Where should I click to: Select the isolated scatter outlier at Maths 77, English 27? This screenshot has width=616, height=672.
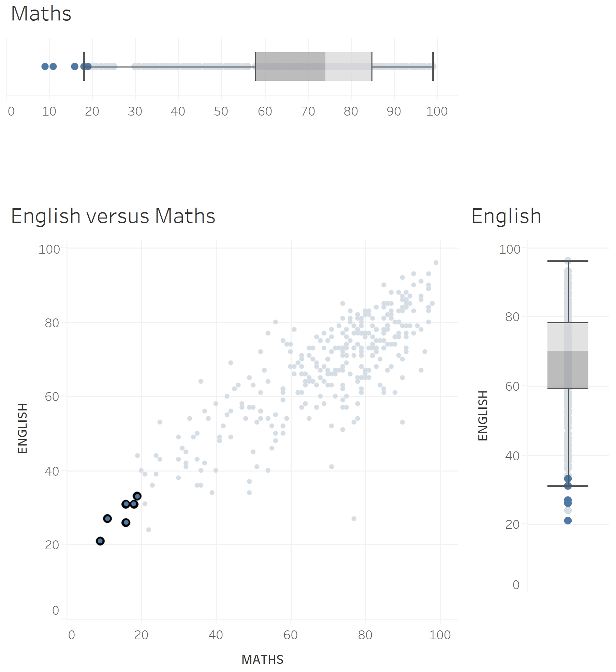click(354, 519)
